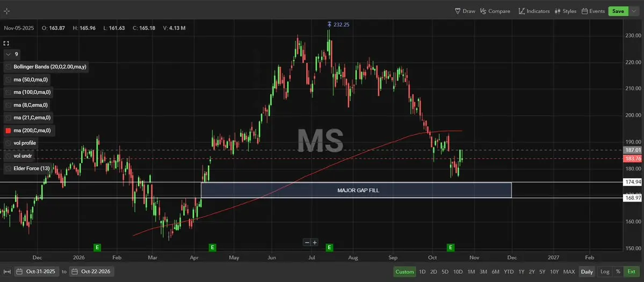Select the 5D range

(x=445, y=271)
